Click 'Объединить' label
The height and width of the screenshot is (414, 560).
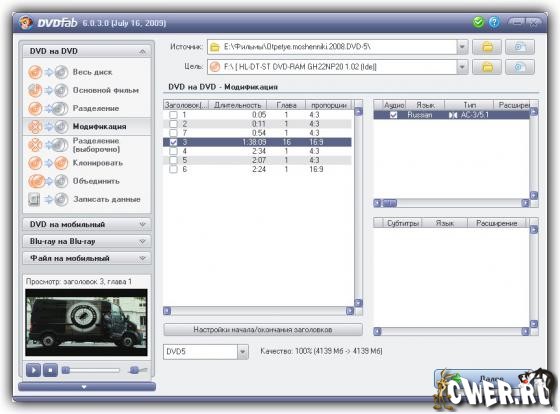pyautogui.click(x=96, y=181)
